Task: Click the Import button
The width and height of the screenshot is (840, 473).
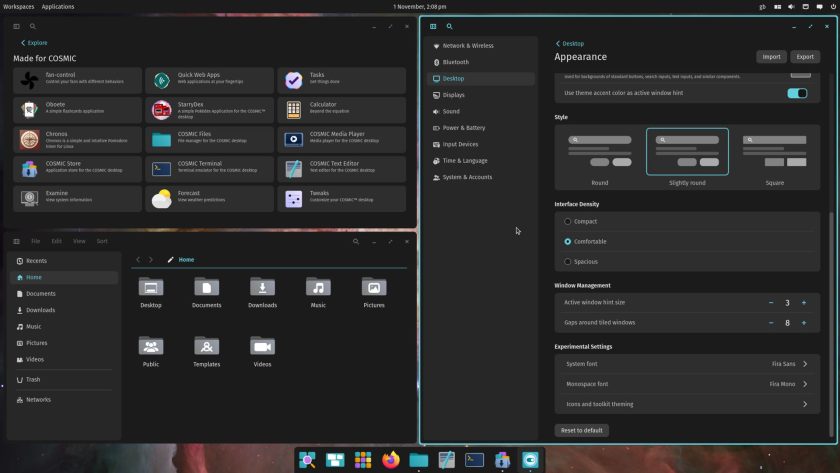Action: pyautogui.click(x=771, y=57)
